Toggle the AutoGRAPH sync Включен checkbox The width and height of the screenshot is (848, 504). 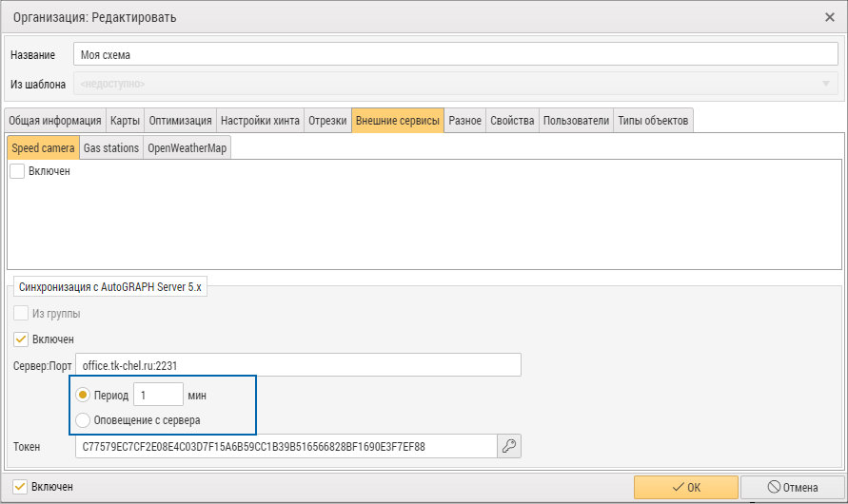[21, 339]
